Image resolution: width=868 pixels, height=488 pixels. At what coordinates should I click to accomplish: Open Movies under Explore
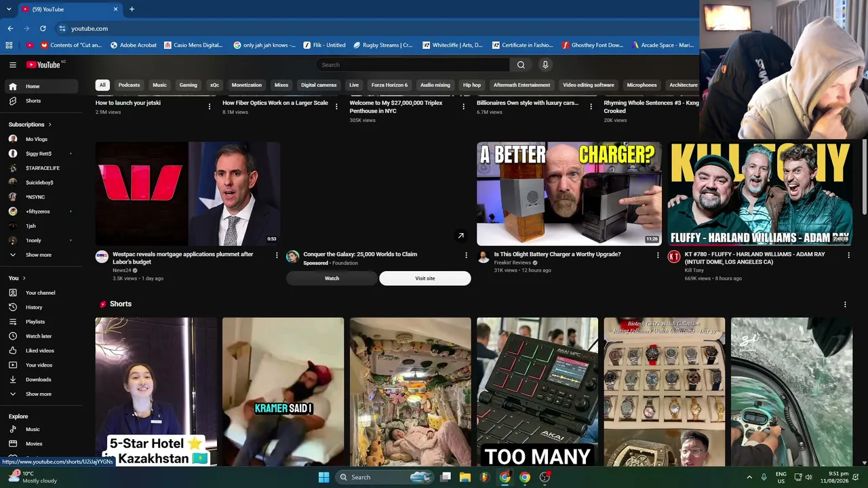(x=41, y=444)
